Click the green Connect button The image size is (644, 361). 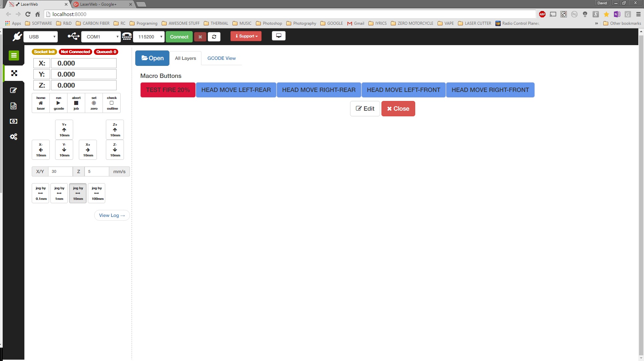(179, 37)
